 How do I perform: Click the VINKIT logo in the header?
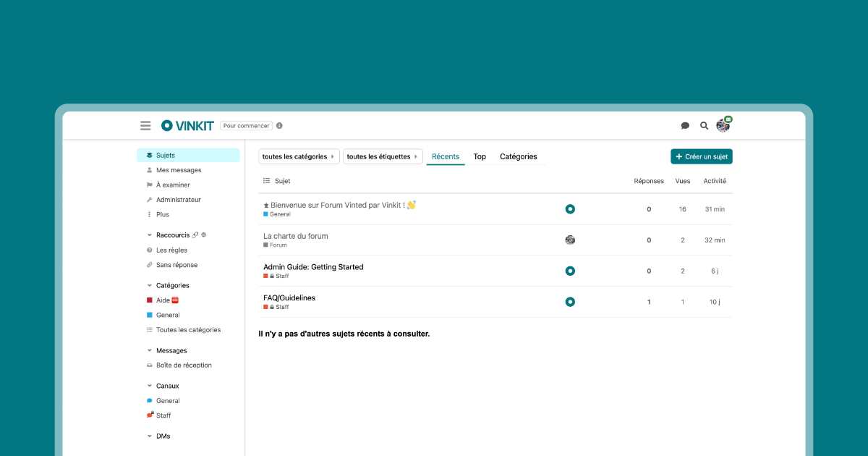(x=187, y=126)
